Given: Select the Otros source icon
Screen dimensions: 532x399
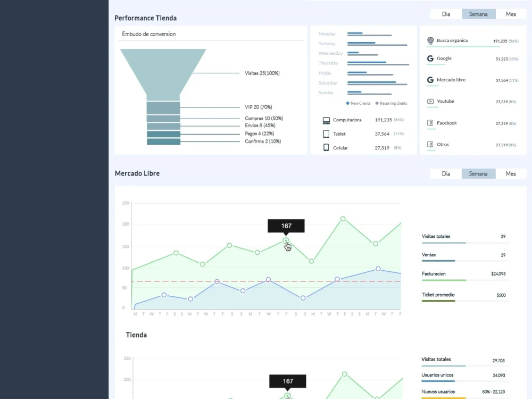Looking at the screenshot, I should click(x=430, y=144).
